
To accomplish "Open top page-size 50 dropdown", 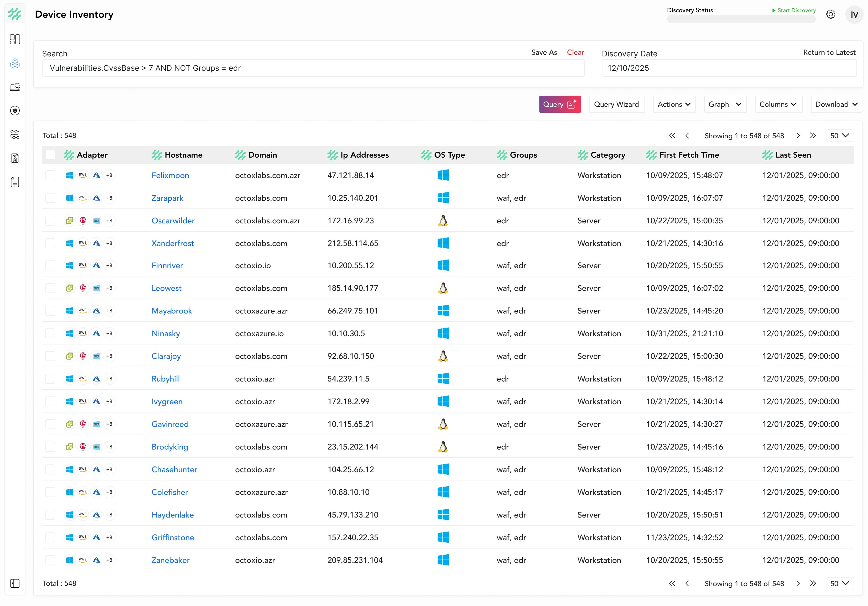I will click(840, 136).
